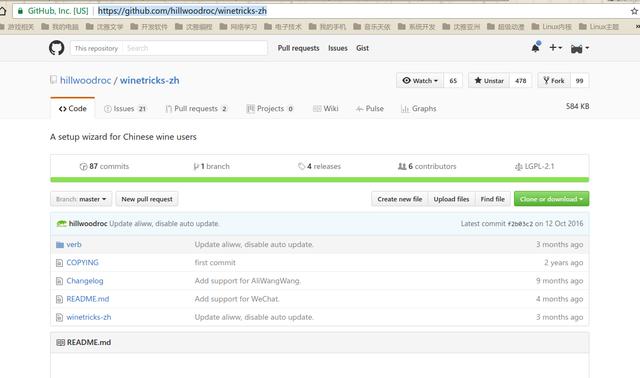Open the plus create-new menu
The image size is (640, 378).
coord(555,48)
